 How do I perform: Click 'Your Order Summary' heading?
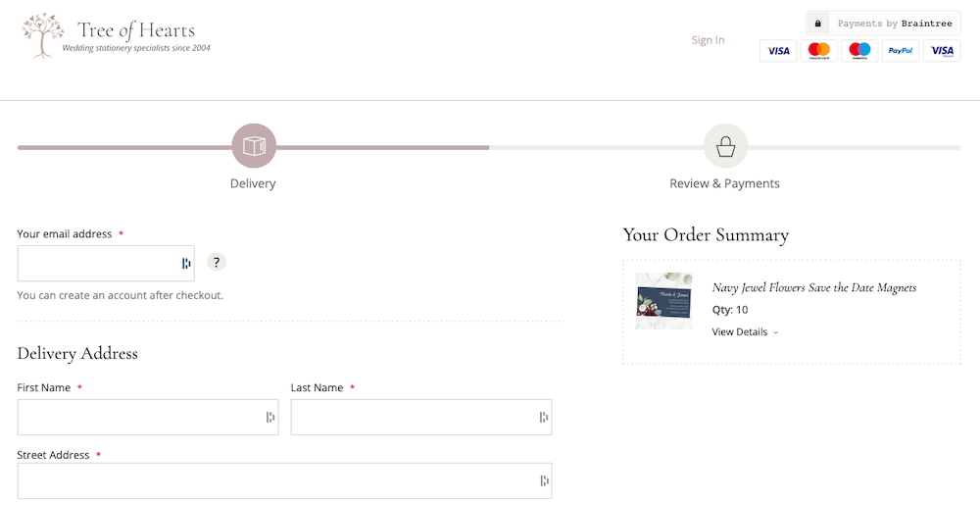(x=706, y=235)
